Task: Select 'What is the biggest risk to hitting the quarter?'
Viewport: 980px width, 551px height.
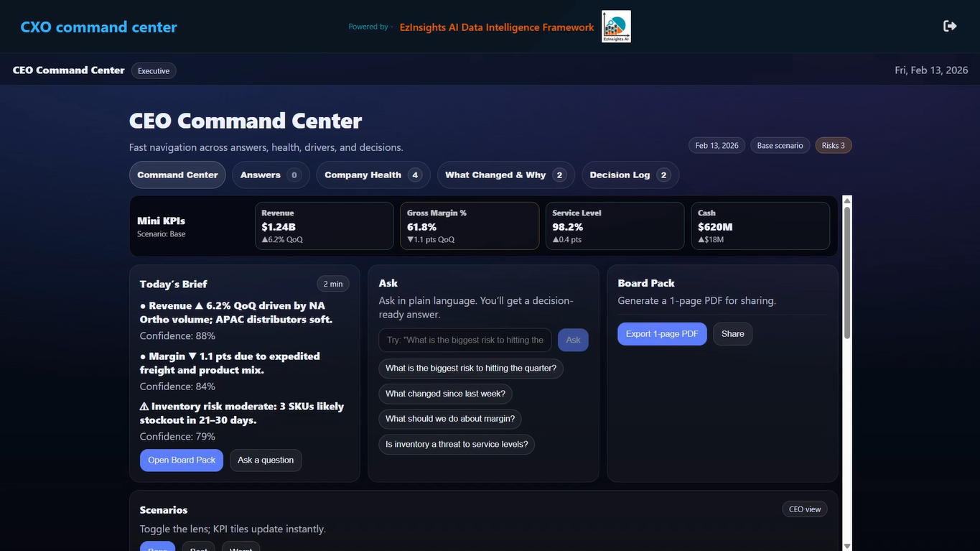Action: click(x=471, y=369)
